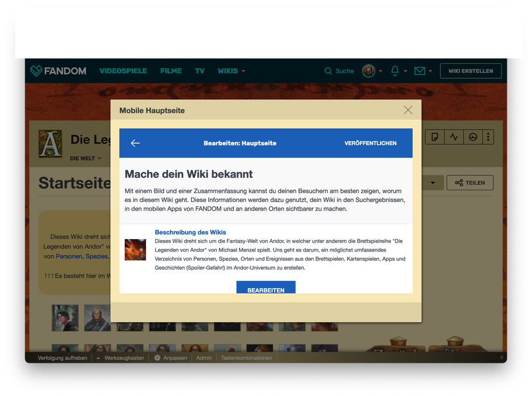
Task: Expand the avatar dropdown arrow
Action: (x=381, y=71)
